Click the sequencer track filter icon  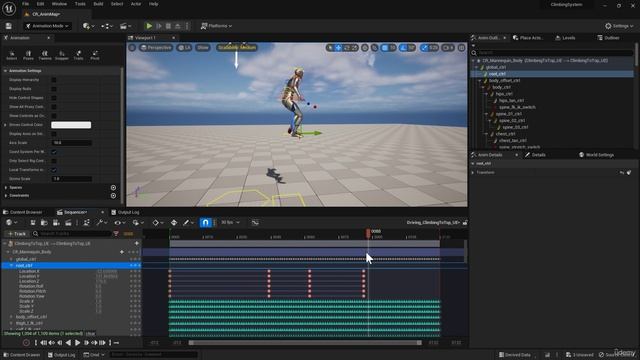116,234
